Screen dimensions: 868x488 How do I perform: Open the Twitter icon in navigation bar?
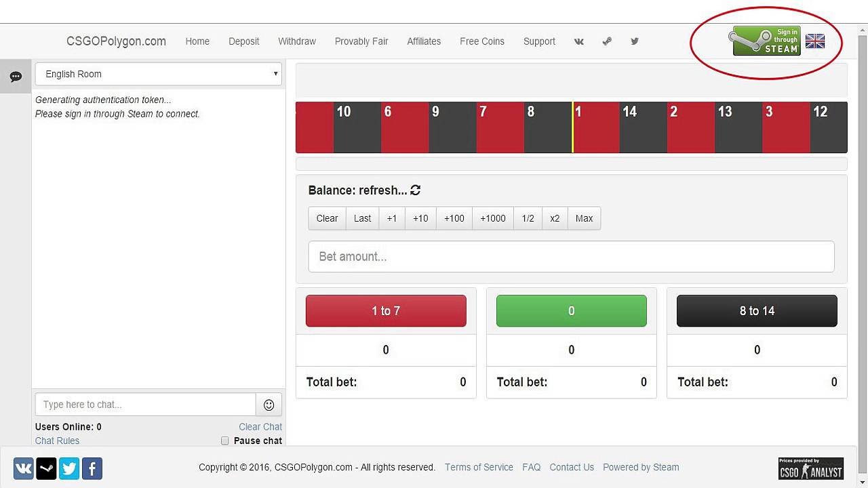point(635,41)
